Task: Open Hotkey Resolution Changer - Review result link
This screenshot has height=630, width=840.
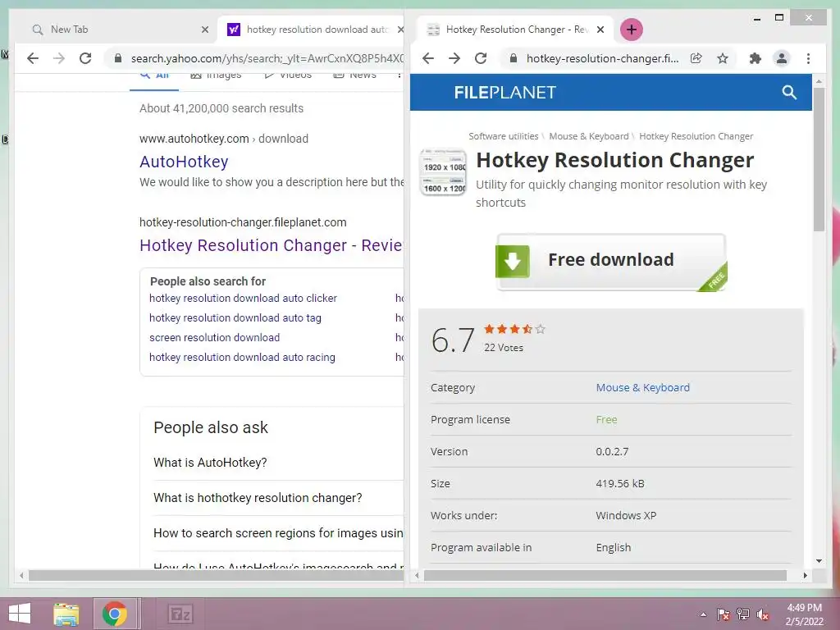Action: point(271,245)
